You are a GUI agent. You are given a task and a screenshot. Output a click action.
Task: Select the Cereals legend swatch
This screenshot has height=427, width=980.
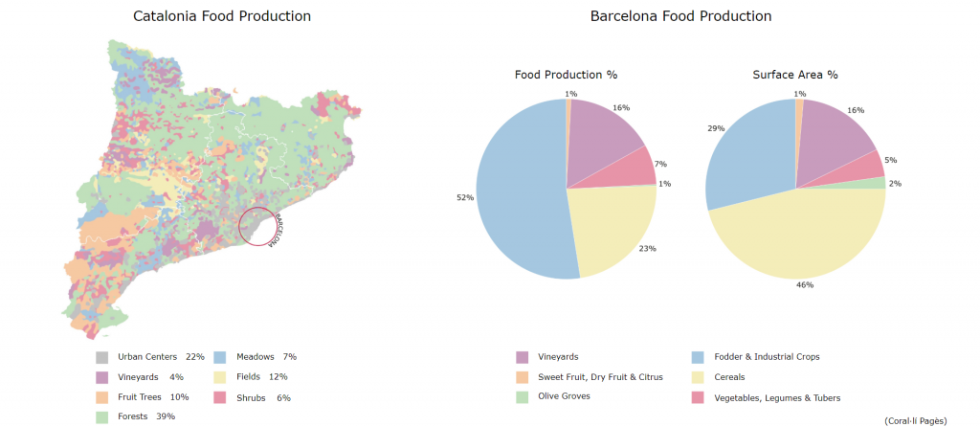pos(697,377)
